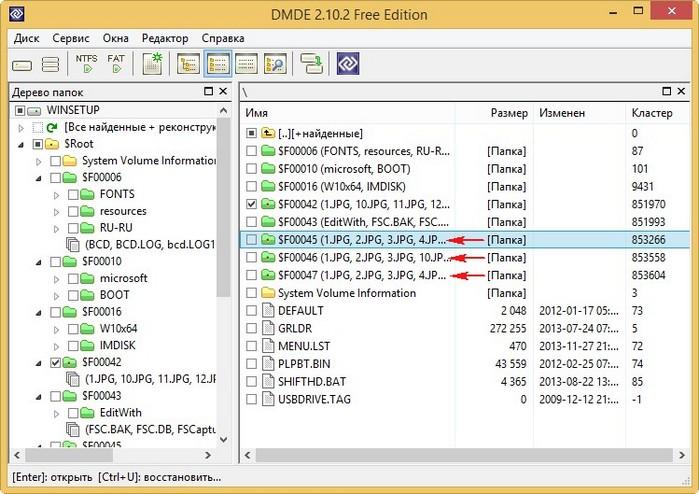Collapse the $F00016 tree node

pos(39,313)
